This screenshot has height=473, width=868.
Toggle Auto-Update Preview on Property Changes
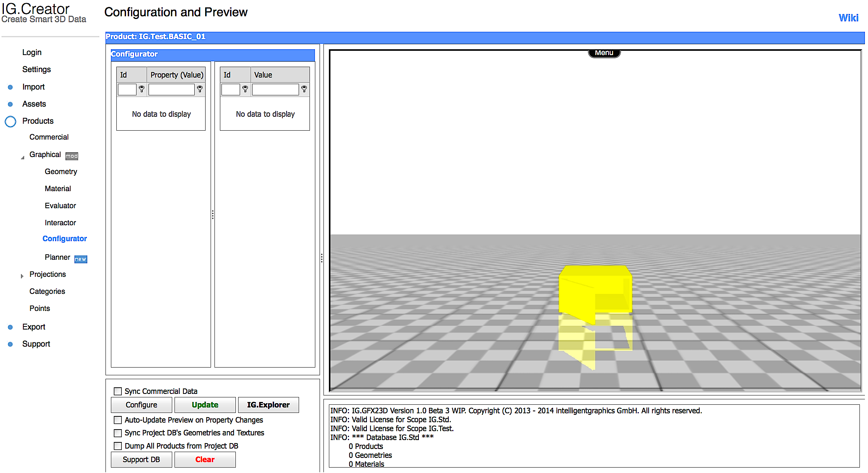118,420
